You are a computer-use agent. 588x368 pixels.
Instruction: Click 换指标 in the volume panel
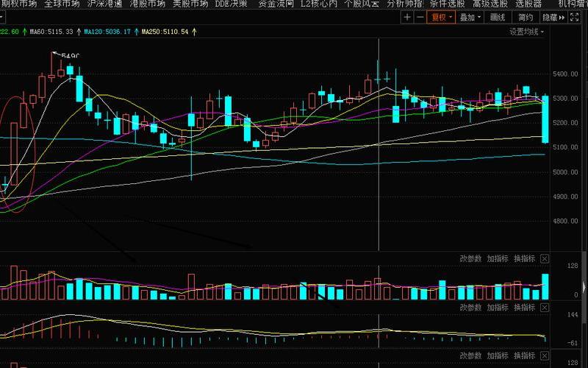pos(524,258)
